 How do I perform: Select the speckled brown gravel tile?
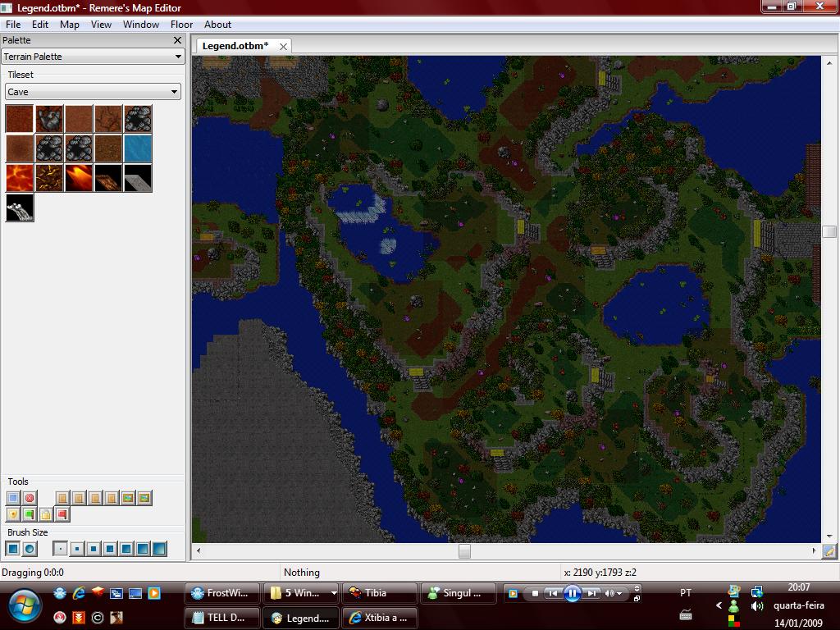click(x=108, y=148)
